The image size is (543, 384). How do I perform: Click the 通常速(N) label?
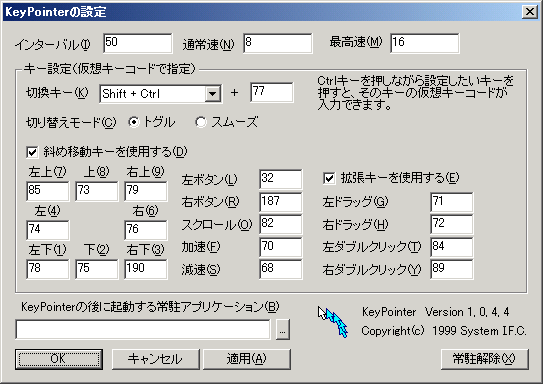tap(208, 44)
